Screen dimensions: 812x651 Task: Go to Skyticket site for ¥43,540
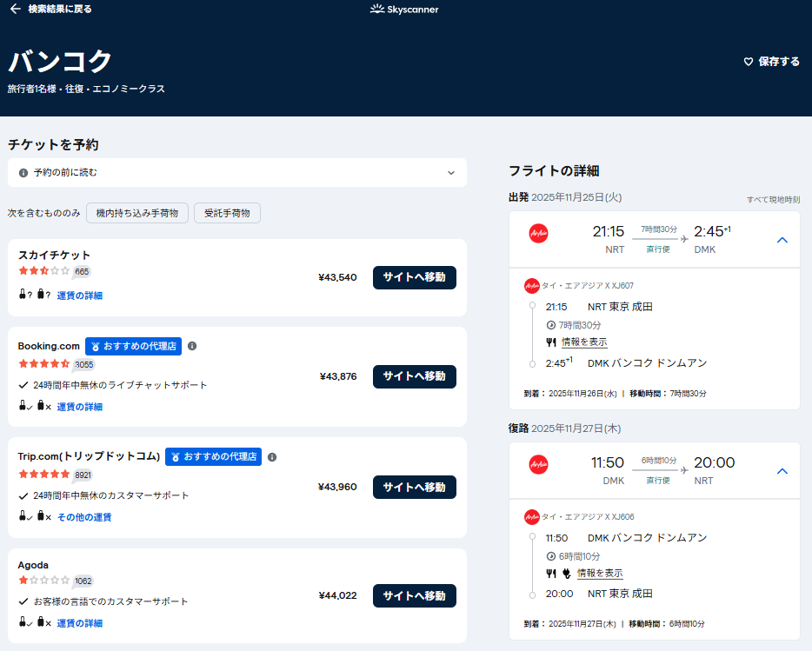click(414, 277)
